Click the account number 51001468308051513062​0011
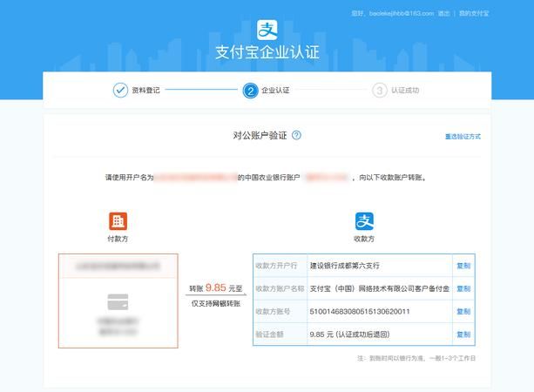Image resolution: width=534 pixels, height=392 pixels. click(360, 311)
